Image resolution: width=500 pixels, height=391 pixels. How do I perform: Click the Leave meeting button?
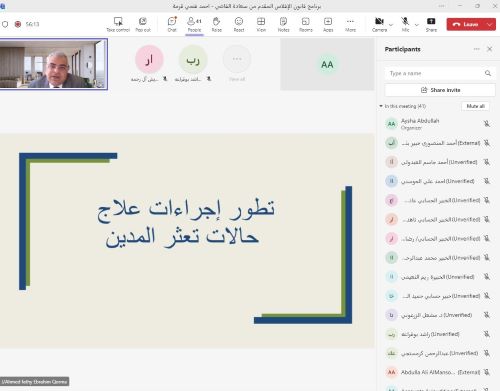pos(466,24)
